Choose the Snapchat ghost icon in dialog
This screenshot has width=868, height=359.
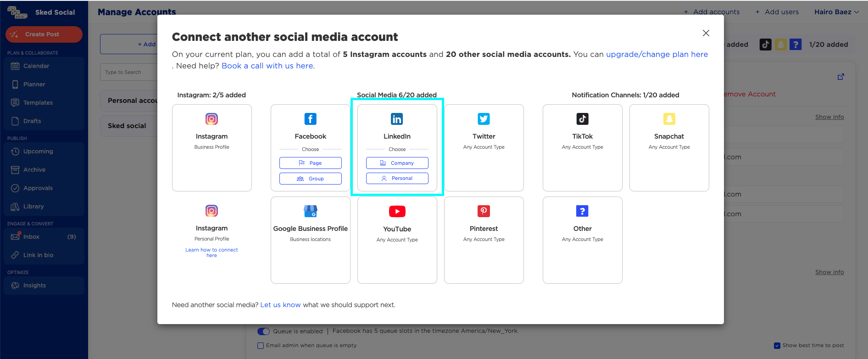click(669, 119)
